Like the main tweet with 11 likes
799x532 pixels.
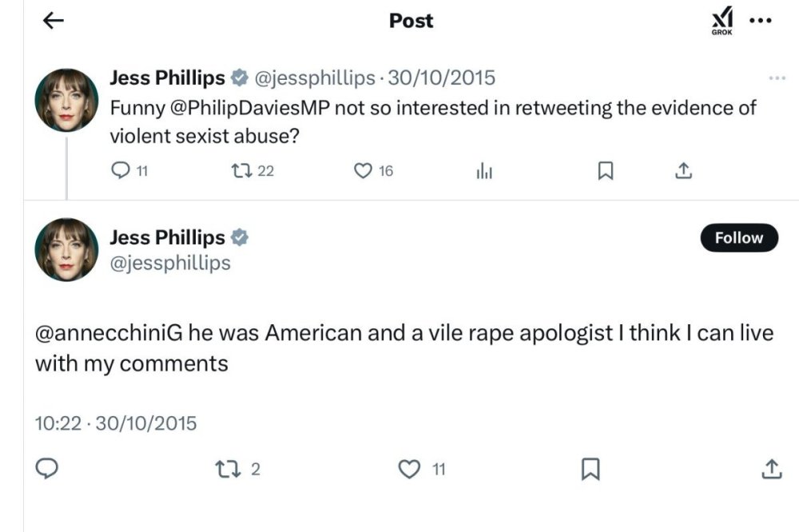coord(408,470)
